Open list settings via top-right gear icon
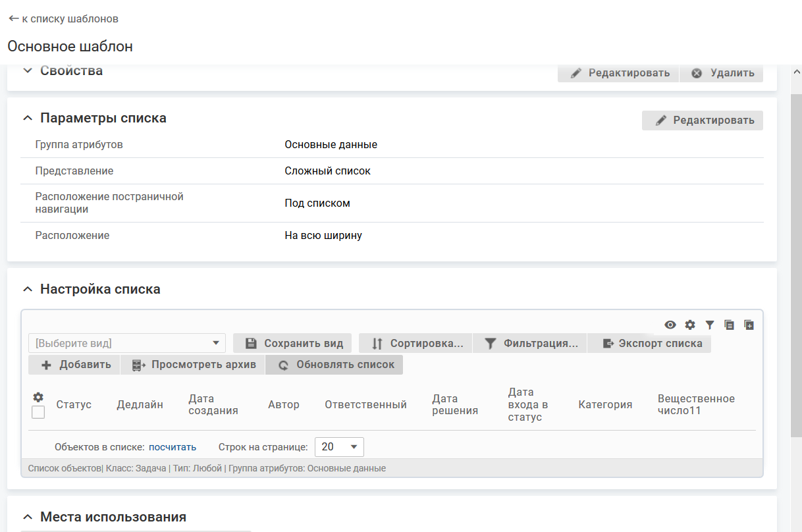The image size is (802, 532). (x=690, y=325)
